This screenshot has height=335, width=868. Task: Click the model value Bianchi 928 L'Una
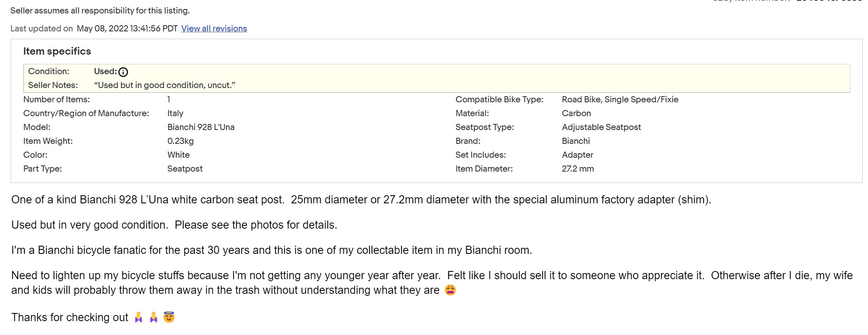201,127
